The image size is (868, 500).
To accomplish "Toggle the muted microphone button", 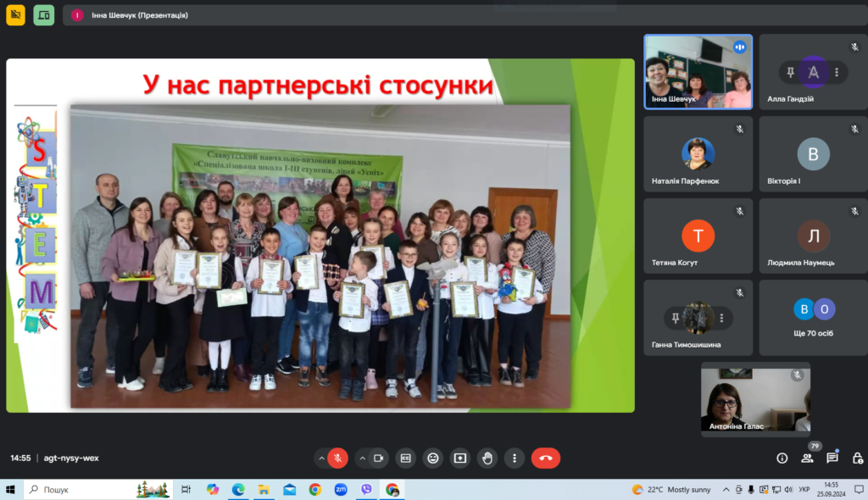I will click(x=337, y=458).
